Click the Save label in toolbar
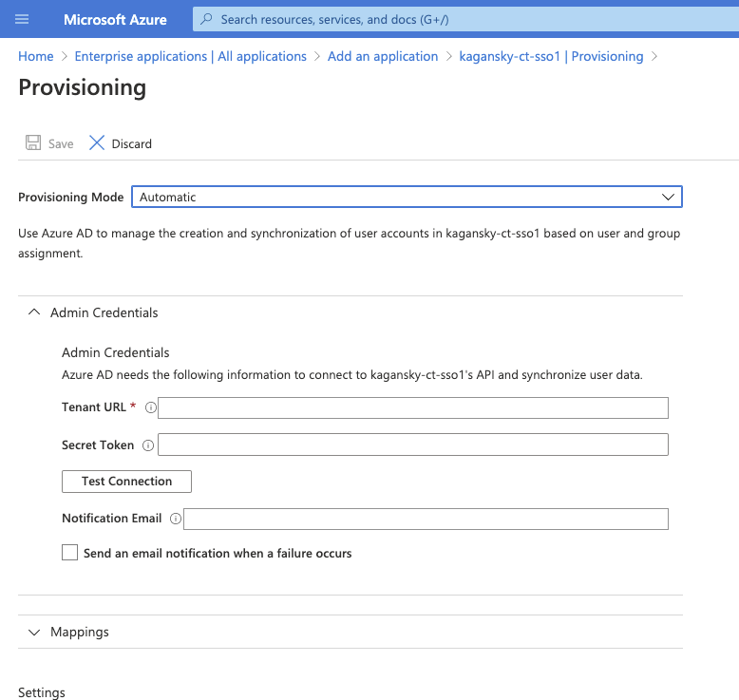Viewport: 739px width, 700px height. (61, 143)
